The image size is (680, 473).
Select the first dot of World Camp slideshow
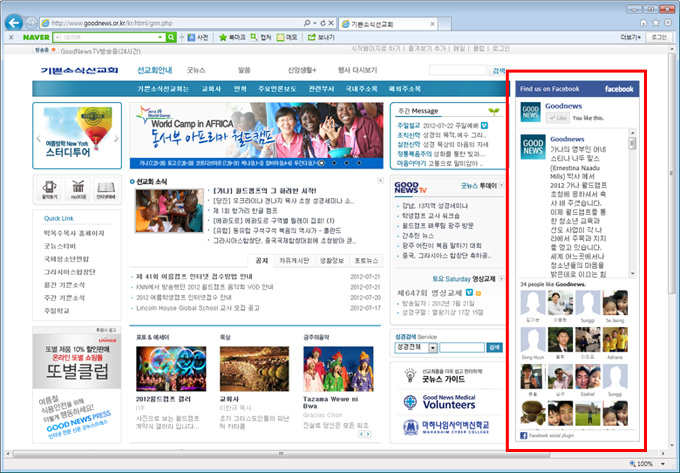[321, 163]
